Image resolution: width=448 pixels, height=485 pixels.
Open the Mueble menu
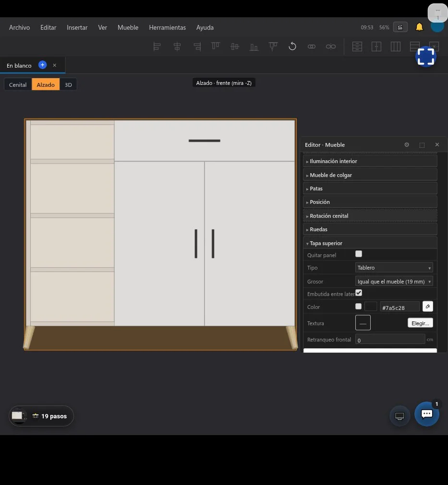pyautogui.click(x=128, y=27)
